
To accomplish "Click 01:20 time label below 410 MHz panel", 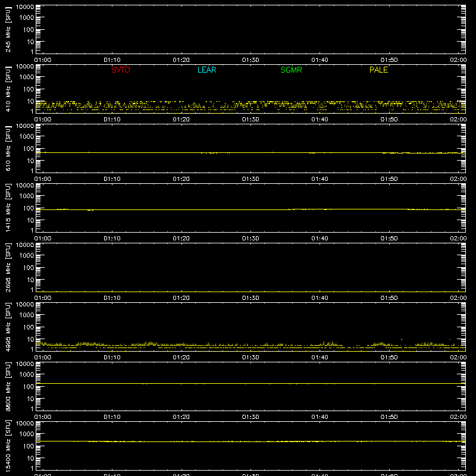I will (181, 120).
